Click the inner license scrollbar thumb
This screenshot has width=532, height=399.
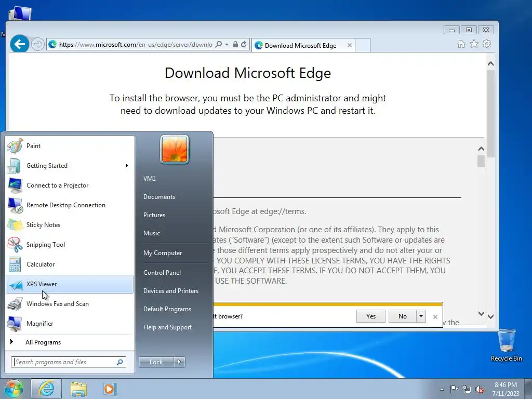tap(481, 161)
